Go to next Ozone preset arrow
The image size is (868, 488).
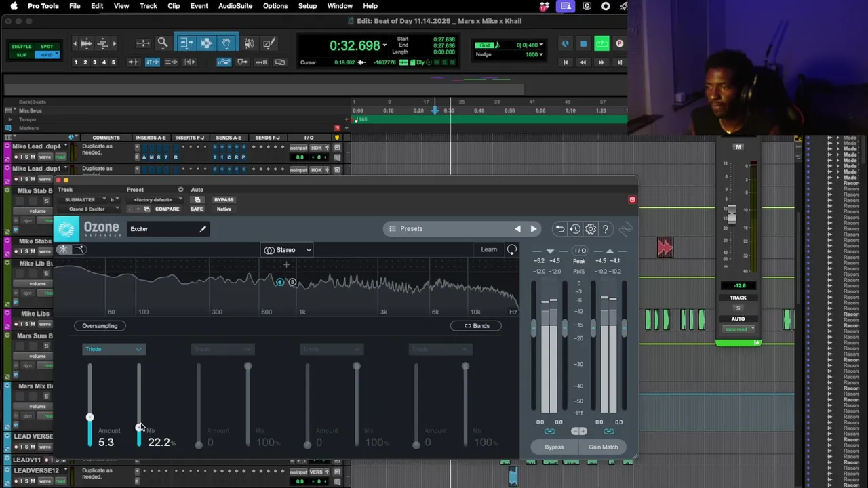[x=533, y=229]
